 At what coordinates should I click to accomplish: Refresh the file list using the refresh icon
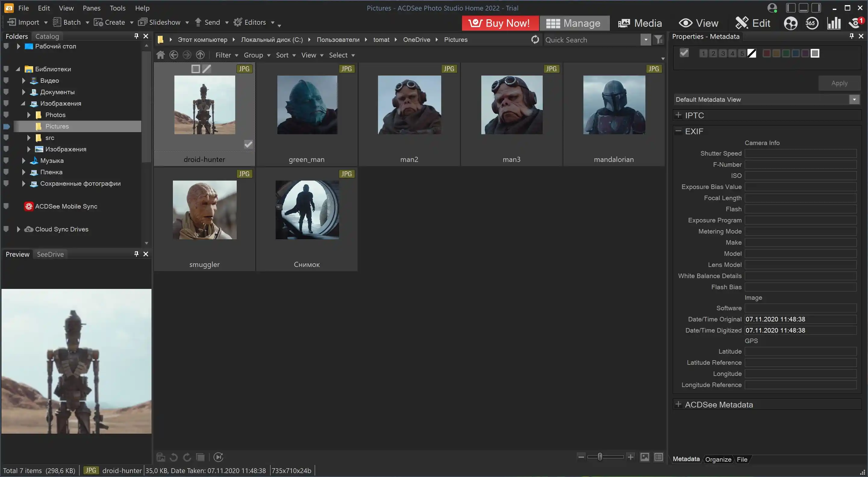click(x=535, y=40)
